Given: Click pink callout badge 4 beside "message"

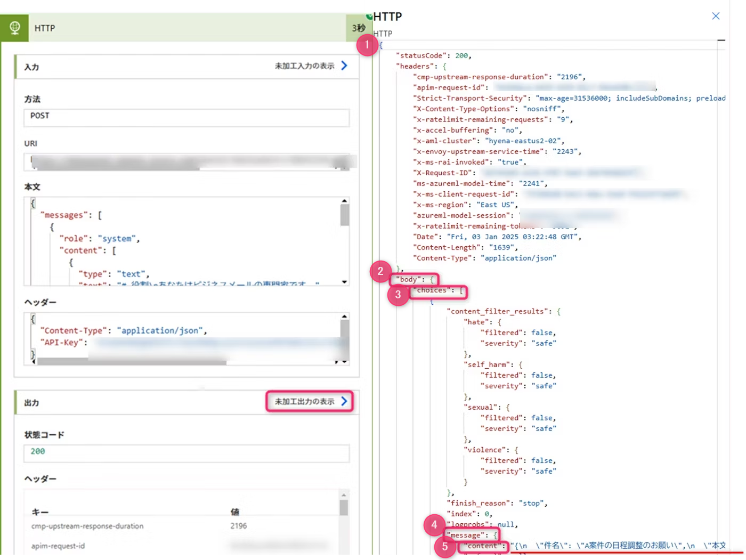Looking at the screenshot, I should [x=434, y=525].
